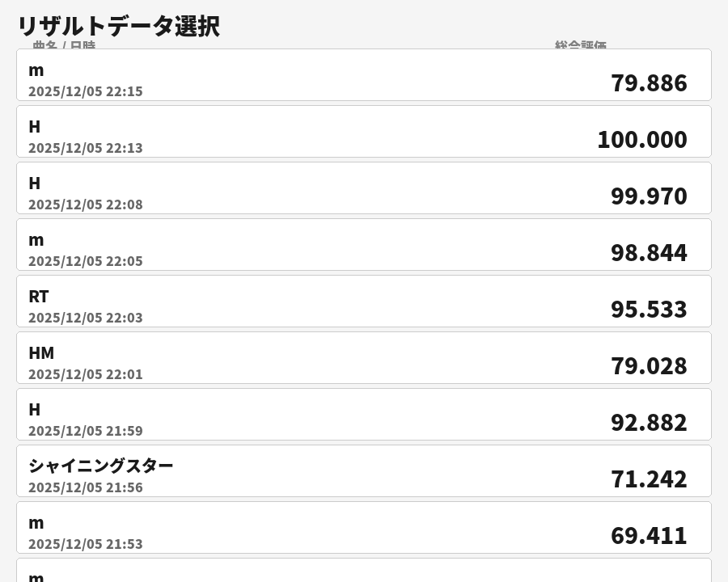Image resolution: width=728 pixels, height=582 pixels.
Task: Click the 79.028 score value
Action: tap(649, 366)
